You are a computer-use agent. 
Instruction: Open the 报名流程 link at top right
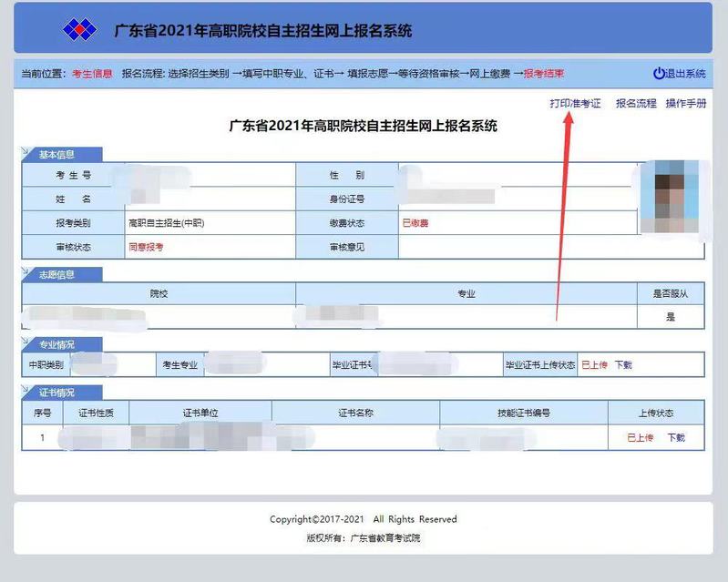point(636,104)
